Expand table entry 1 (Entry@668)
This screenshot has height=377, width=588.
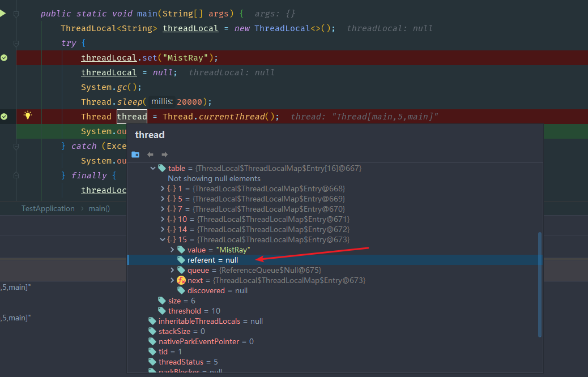(x=163, y=188)
